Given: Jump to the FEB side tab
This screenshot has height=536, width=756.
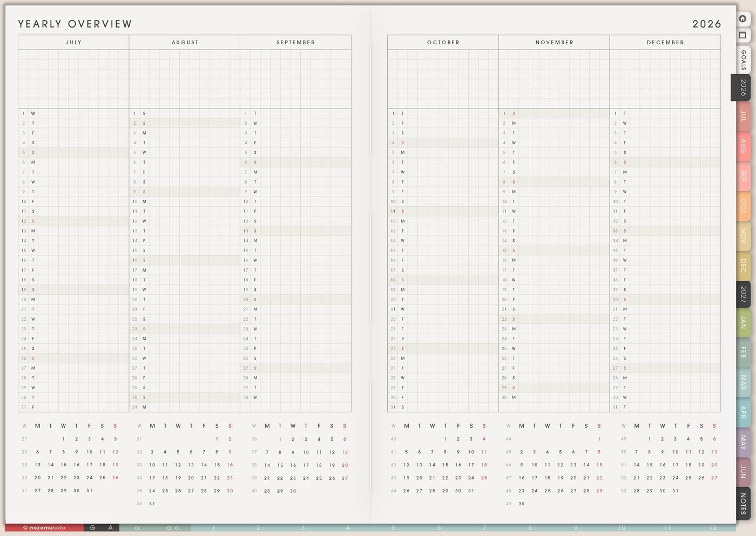Looking at the screenshot, I should [x=744, y=352].
